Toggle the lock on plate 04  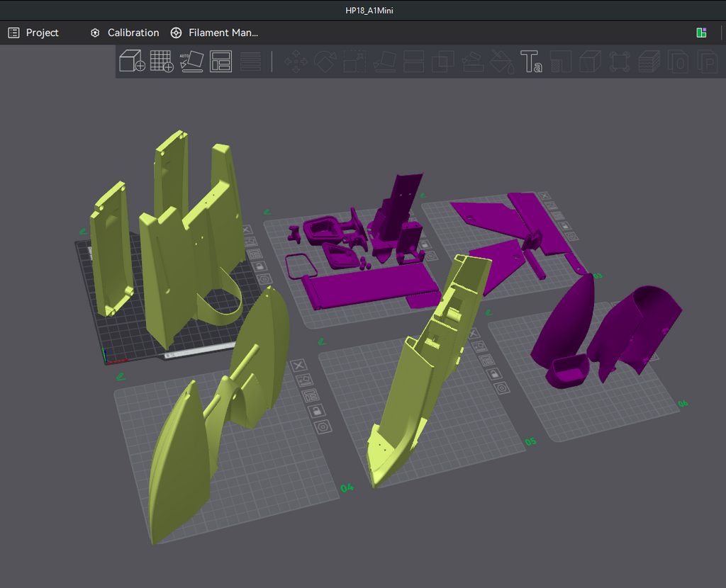click(x=315, y=410)
